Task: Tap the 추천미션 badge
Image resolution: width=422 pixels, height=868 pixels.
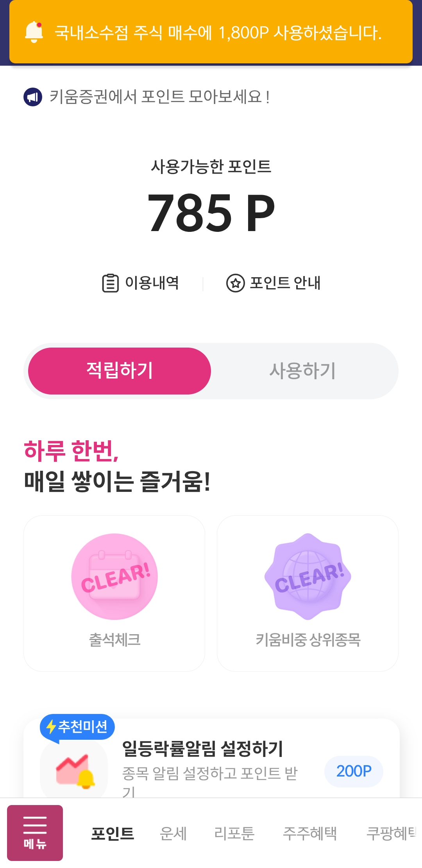Action: coord(77,727)
